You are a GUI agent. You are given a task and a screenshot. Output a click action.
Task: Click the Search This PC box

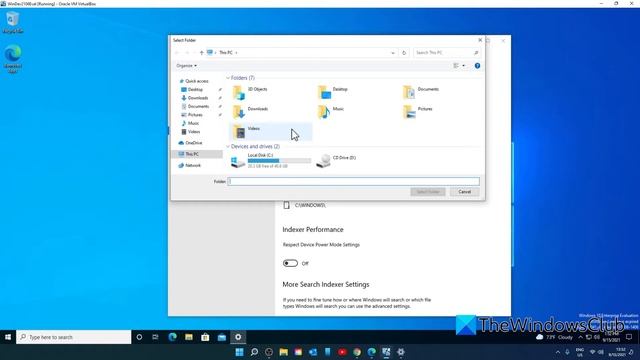point(446,53)
